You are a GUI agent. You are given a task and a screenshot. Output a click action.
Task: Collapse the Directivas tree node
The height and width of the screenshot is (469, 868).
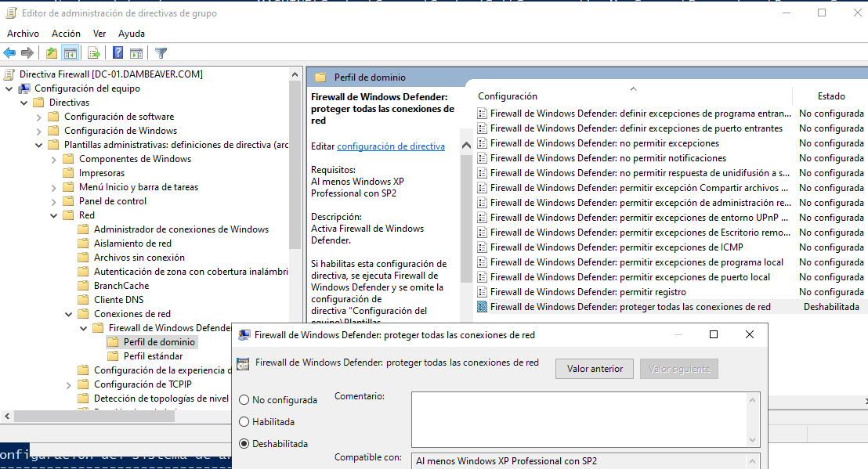[24, 103]
